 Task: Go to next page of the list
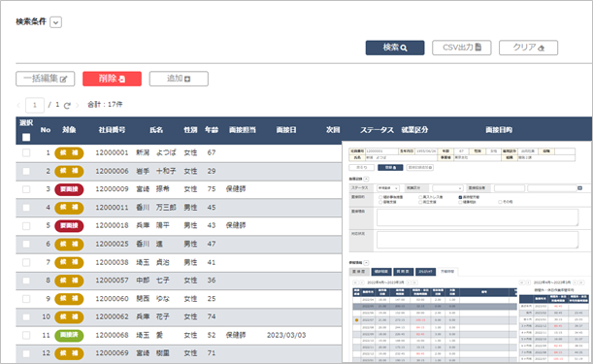[x=77, y=105]
